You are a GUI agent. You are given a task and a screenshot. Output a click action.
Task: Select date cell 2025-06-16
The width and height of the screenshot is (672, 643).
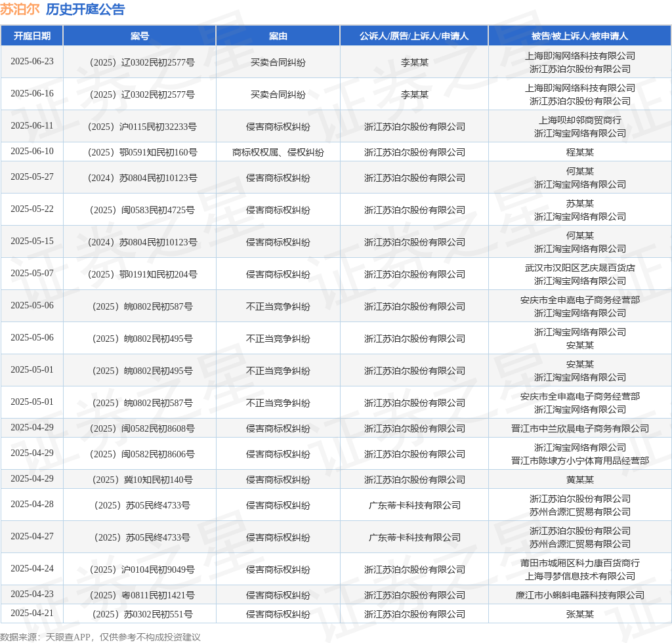pyautogui.click(x=32, y=93)
